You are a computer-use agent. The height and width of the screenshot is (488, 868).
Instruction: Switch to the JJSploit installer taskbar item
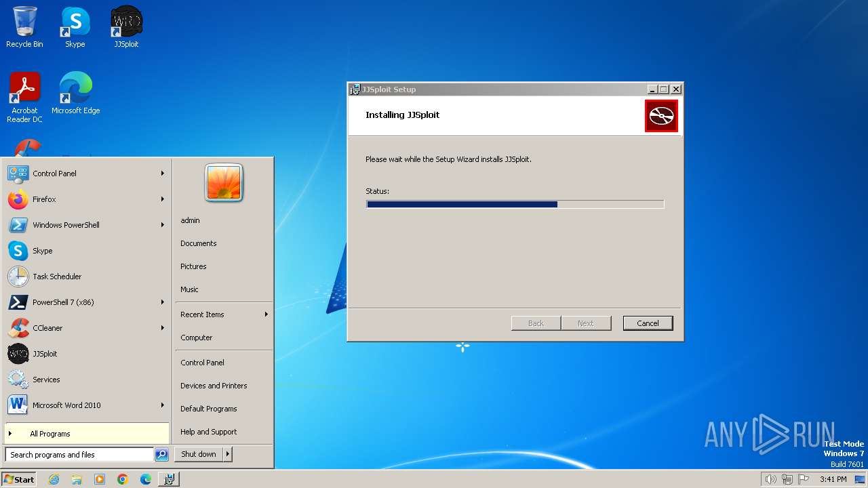point(169,479)
